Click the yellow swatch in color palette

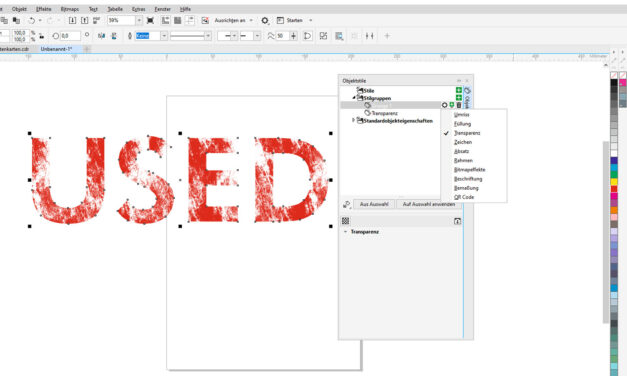click(614, 182)
